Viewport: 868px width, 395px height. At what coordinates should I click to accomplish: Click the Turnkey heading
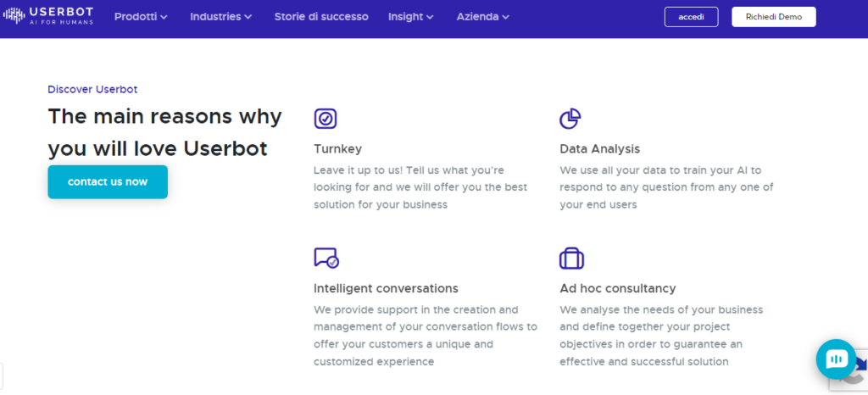(337, 149)
